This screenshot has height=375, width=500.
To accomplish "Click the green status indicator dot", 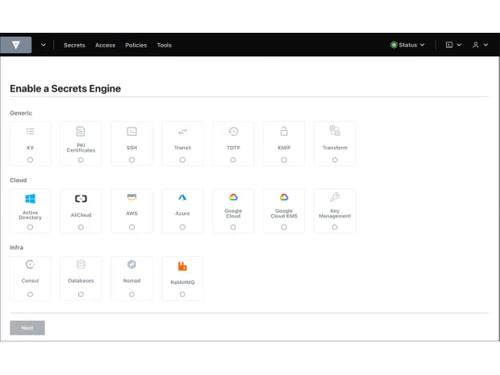I will (394, 45).
